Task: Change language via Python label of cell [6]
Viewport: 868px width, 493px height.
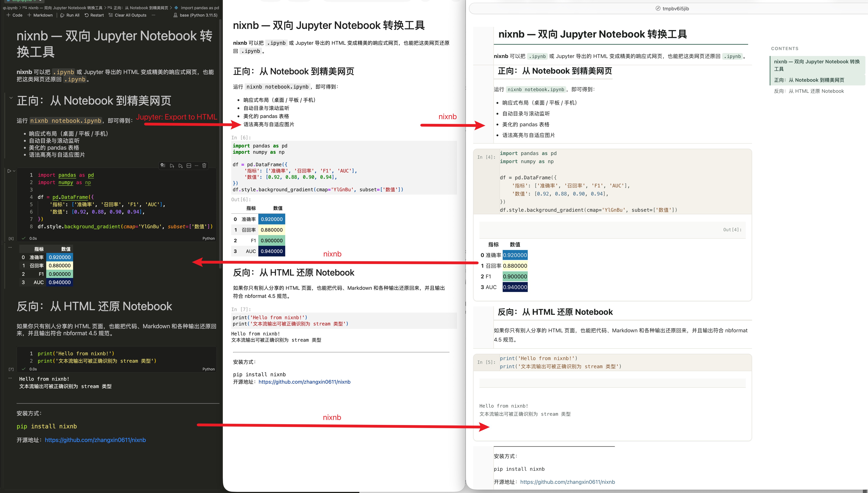Action: [x=209, y=238]
